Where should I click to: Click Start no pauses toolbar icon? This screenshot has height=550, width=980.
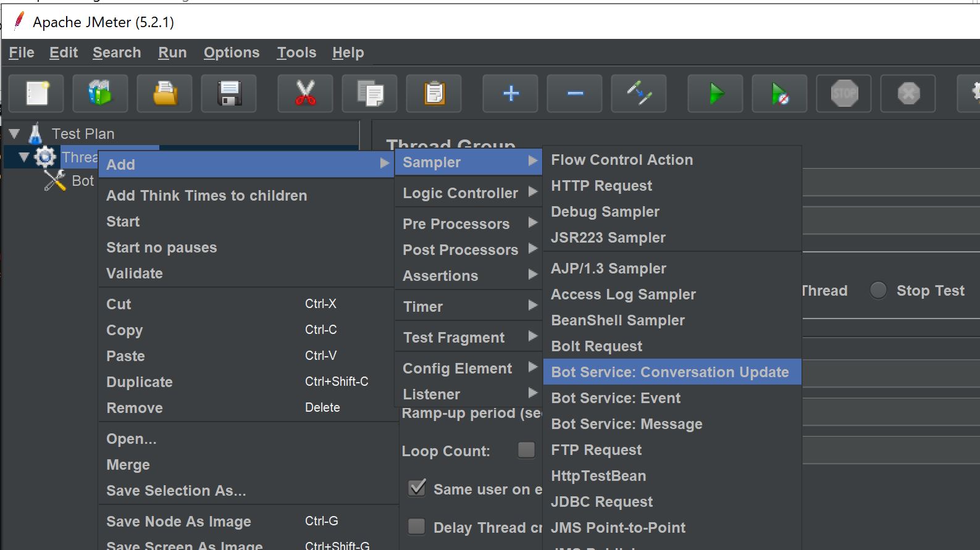coord(780,94)
